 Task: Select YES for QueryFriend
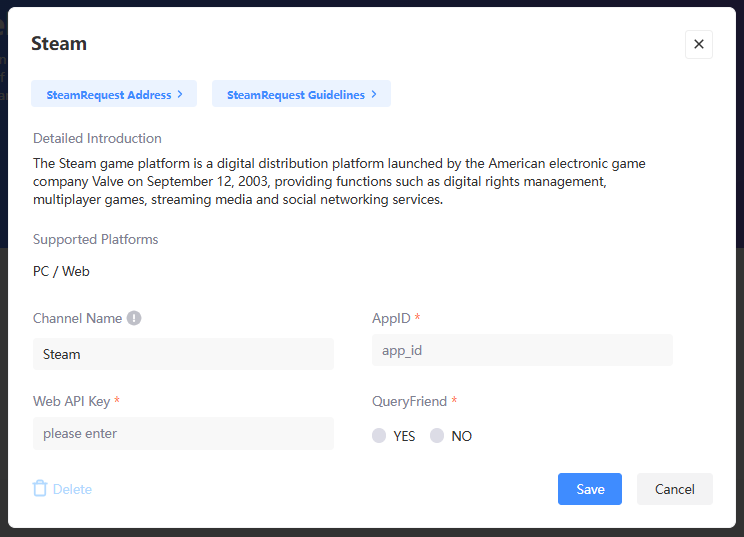379,435
